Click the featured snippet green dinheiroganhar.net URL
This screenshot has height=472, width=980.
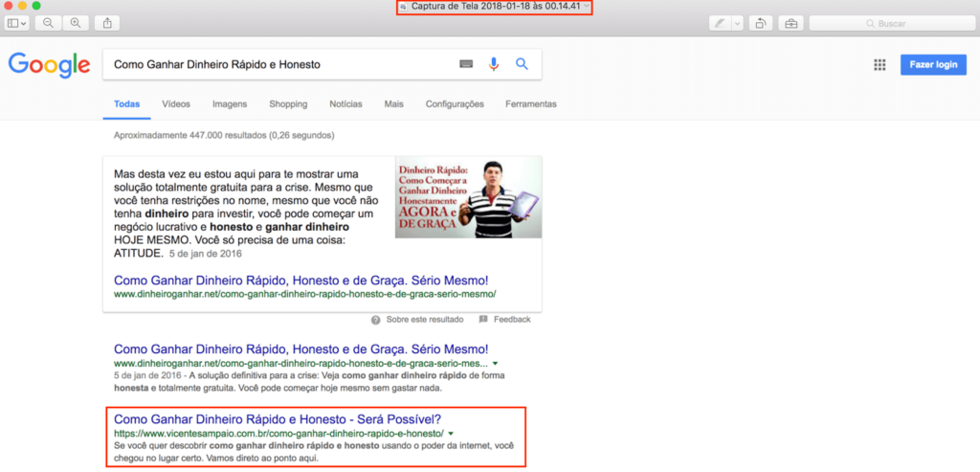(305, 293)
